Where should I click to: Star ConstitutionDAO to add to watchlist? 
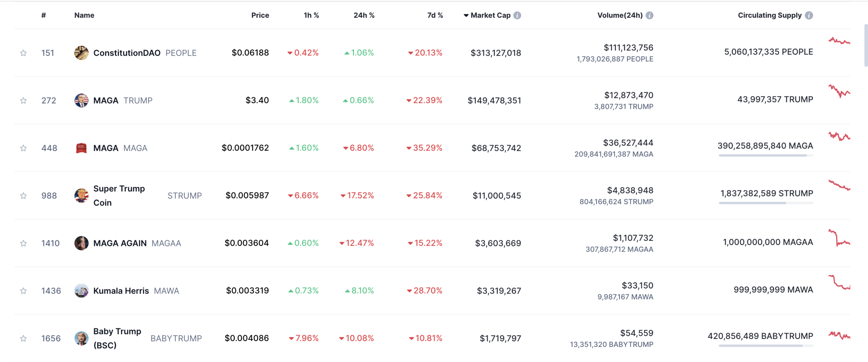pyautogui.click(x=23, y=53)
